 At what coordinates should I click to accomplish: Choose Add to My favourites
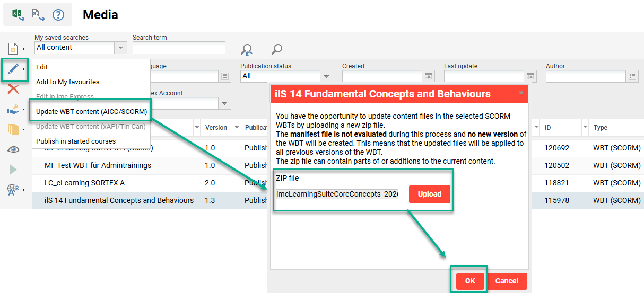pyautogui.click(x=67, y=82)
